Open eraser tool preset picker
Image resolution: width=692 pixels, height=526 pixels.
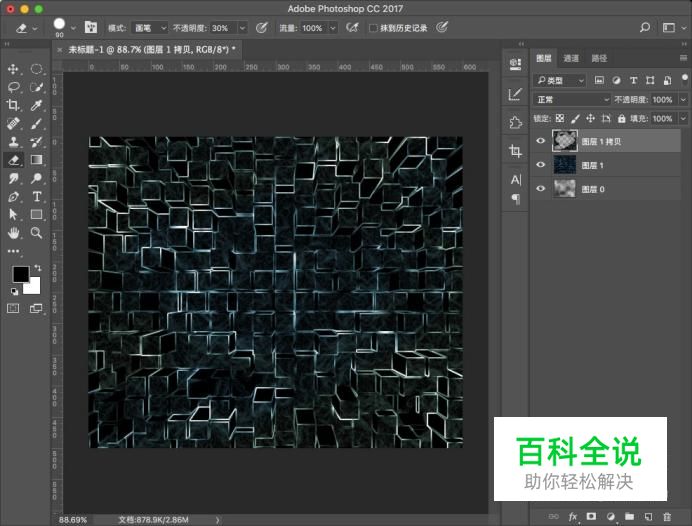26,28
